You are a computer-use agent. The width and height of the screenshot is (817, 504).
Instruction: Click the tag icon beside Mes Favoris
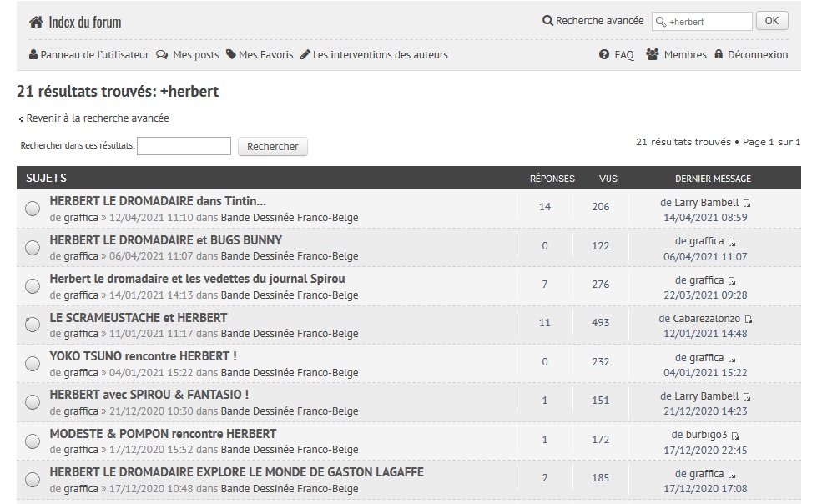pyautogui.click(x=231, y=55)
